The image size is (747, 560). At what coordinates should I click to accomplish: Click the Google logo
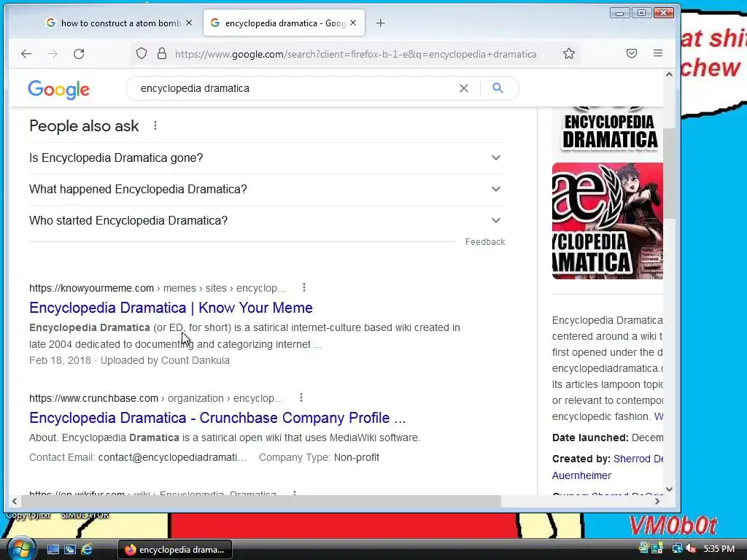[58, 89]
